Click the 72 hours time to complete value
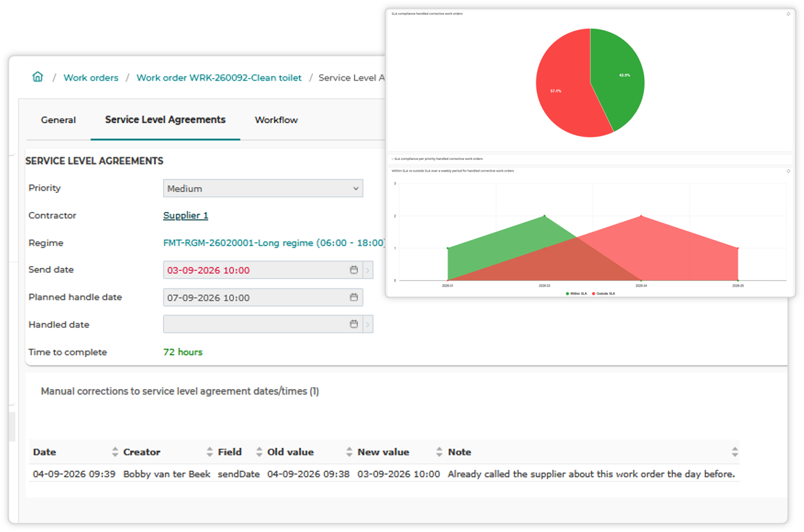 point(183,352)
